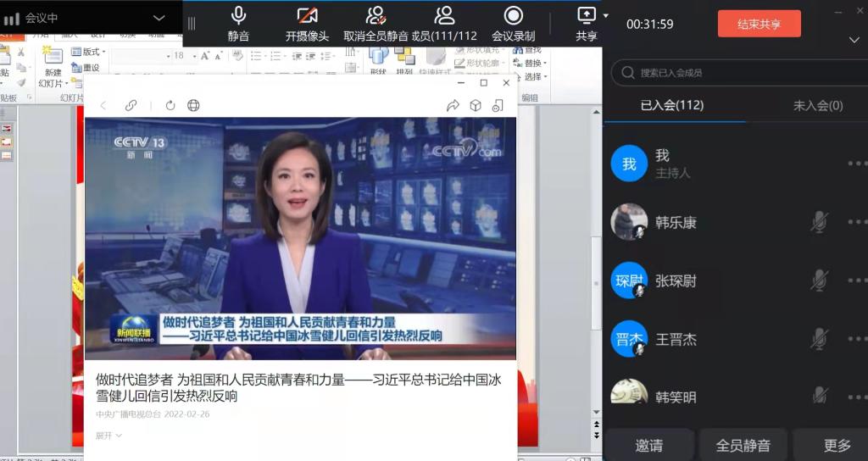Click the 静音 microphone icon
Image resolution: width=868 pixels, height=461 pixels.
click(238, 16)
